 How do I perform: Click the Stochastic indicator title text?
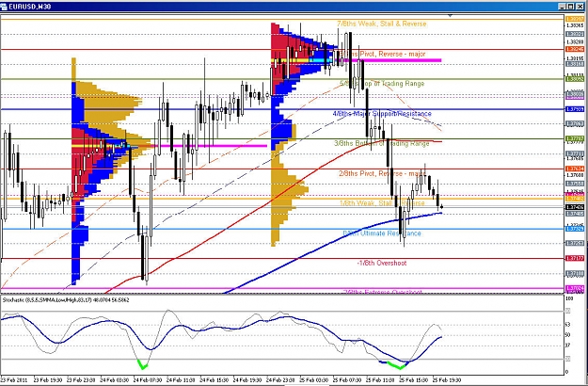coord(66,300)
